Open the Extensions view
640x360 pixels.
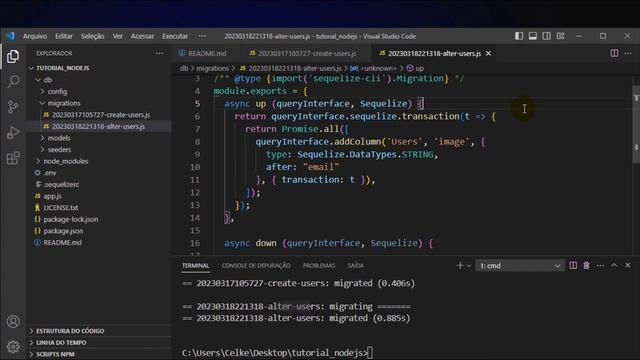click(13, 158)
